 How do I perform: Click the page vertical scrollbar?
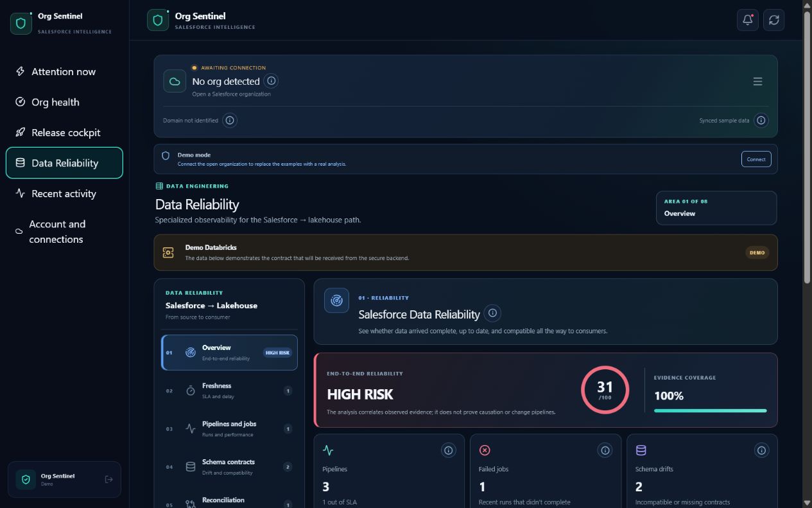[x=807, y=147]
